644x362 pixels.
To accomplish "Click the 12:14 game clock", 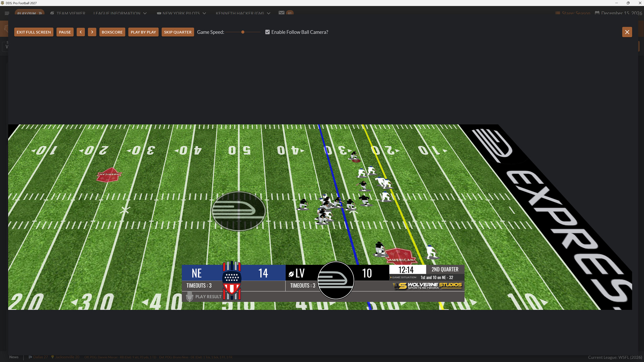I will [x=406, y=270].
